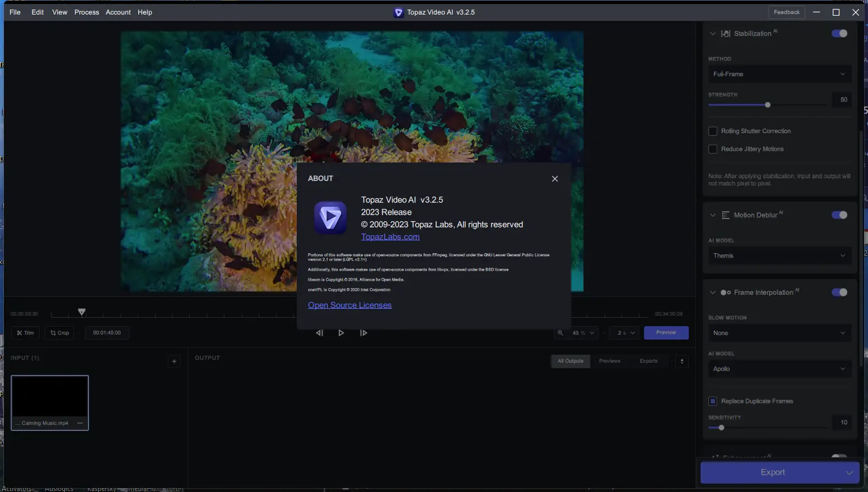Open the Help menu
The image size is (868, 492).
coord(145,12)
